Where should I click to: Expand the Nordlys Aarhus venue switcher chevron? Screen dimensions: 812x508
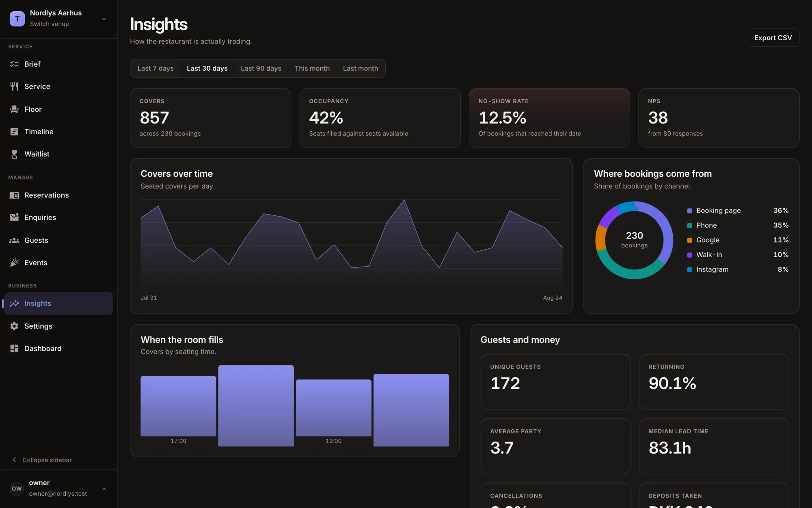click(x=104, y=19)
